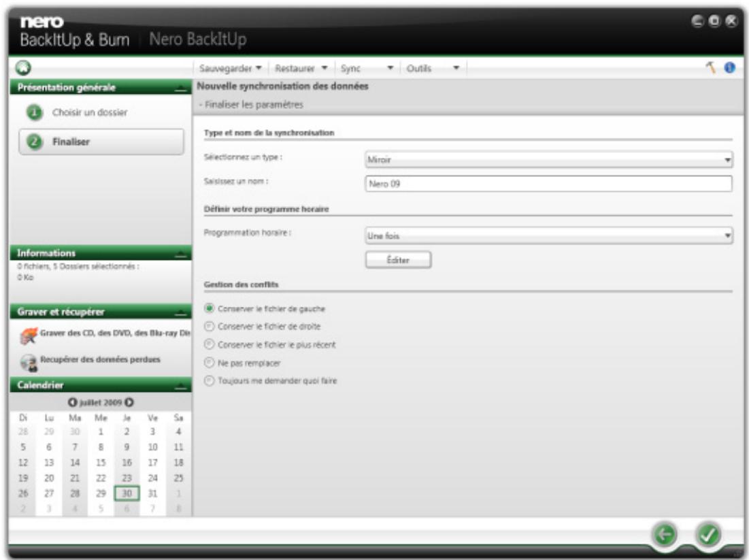Select Conserver le fichier de droite
Image resolution: width=749 pixels, height=560 pixels.
click(210, 327)
